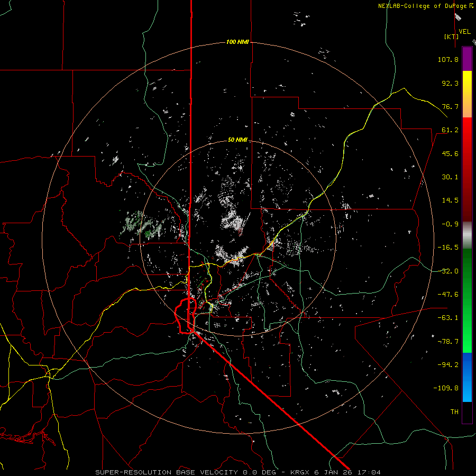Click the -16.5 velocity scale value

pos(448,248)
